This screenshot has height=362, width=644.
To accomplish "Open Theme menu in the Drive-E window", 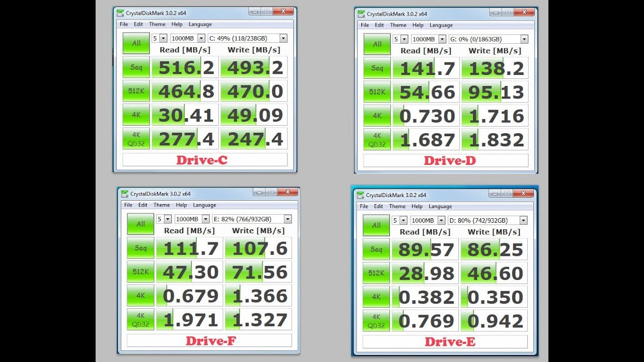I will tap(397, 206).
